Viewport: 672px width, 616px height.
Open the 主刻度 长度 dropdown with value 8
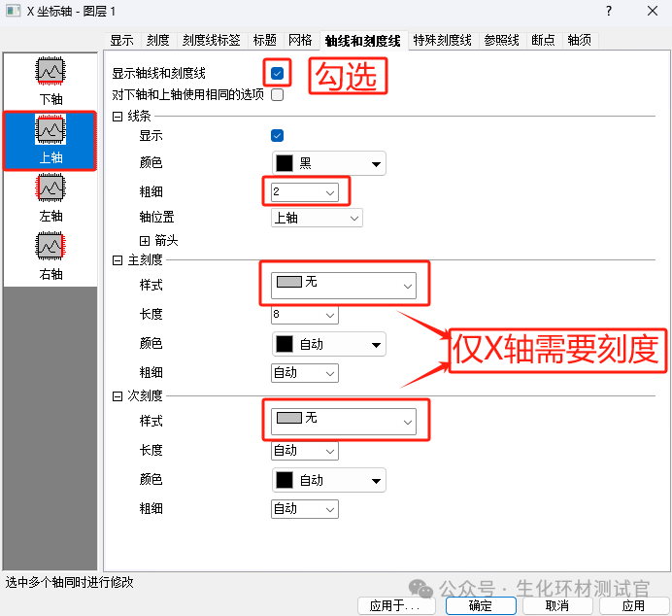tap(305, 315)
